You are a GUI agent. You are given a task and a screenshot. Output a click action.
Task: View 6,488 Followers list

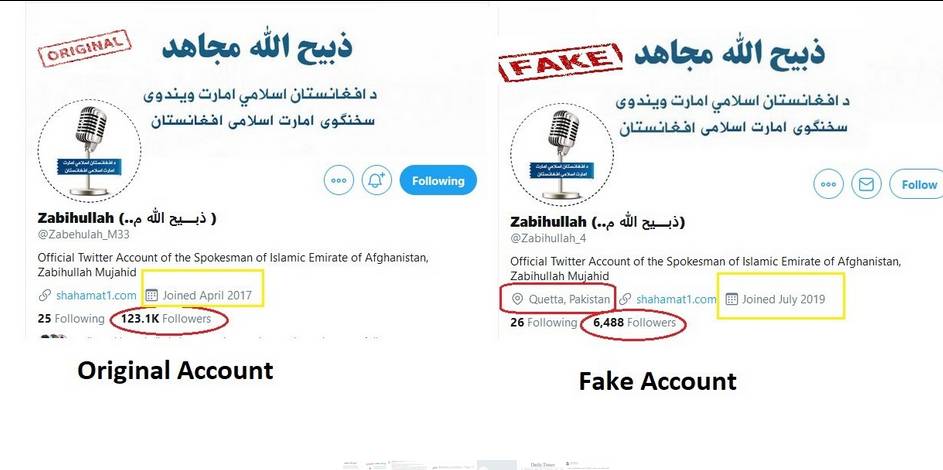click(634, 323)
